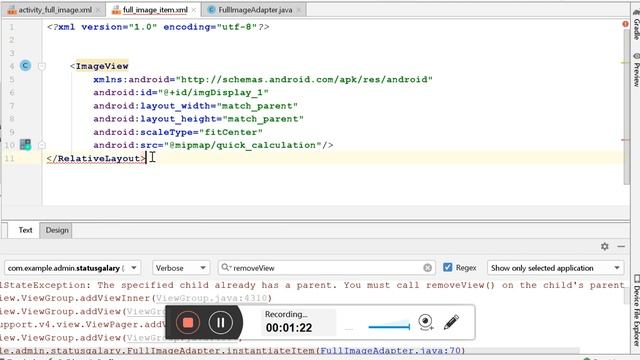This screenshot has width=640, height=360.
Task: Click the search magnifier icon in Logcat filter
Action: tap(225, 268)
